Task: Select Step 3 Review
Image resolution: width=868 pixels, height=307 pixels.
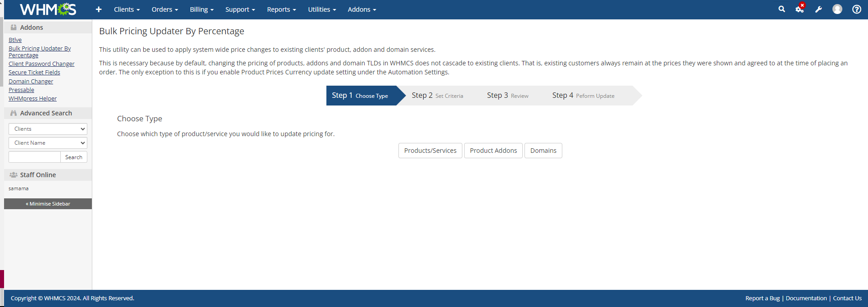Action: point(507,96)
